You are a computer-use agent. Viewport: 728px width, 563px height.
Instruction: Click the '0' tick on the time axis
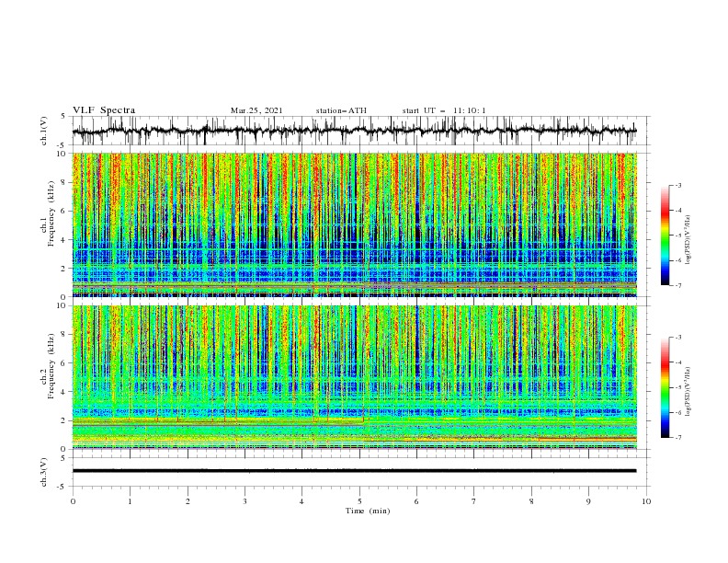click(73, 501)
